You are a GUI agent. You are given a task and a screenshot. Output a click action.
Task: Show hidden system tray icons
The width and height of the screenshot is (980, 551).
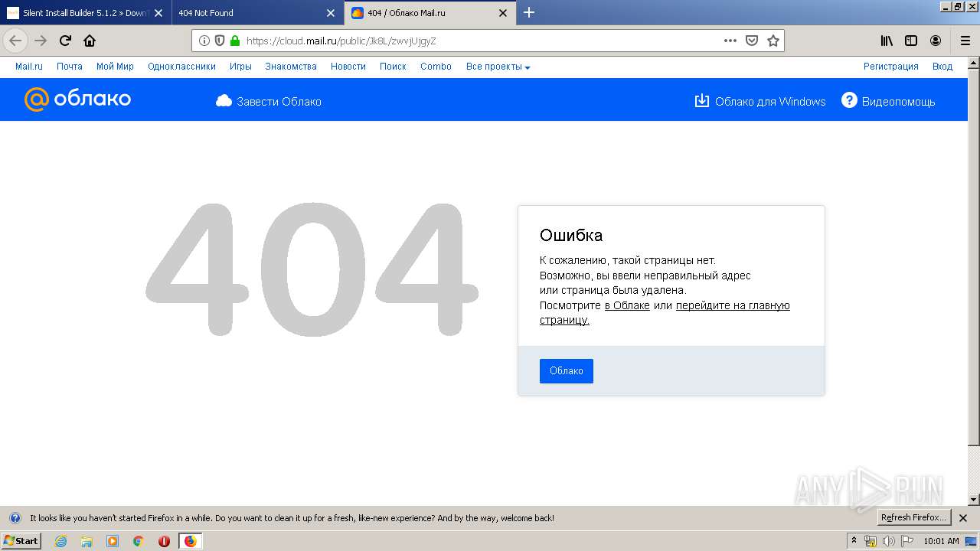tap(854, 541)
